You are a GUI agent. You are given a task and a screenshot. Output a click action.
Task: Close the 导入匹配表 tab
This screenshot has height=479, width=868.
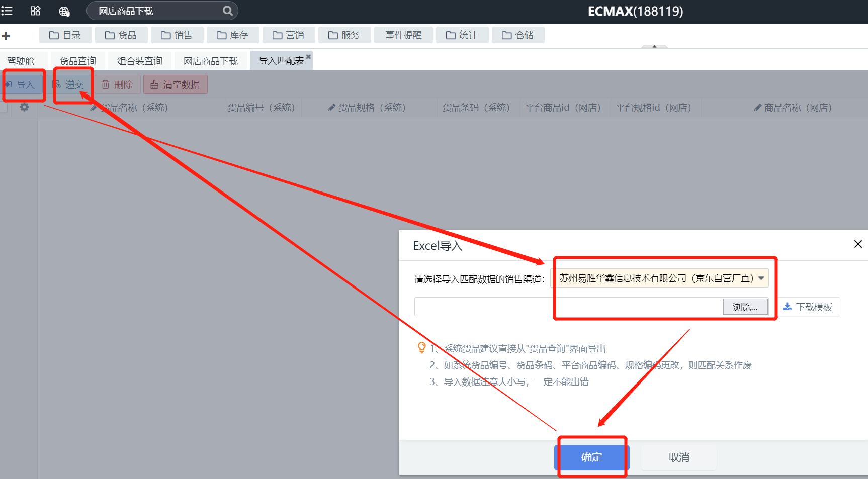[x=308, y=56]
